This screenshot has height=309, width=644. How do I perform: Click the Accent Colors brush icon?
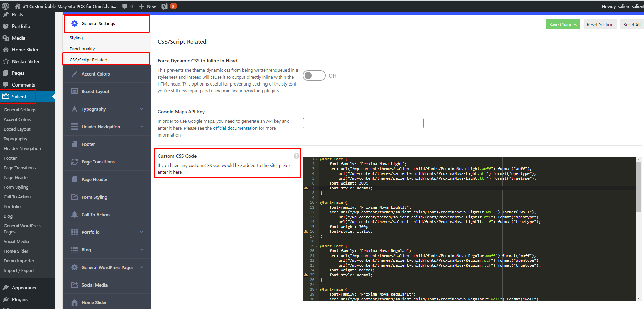coord(74,74)
